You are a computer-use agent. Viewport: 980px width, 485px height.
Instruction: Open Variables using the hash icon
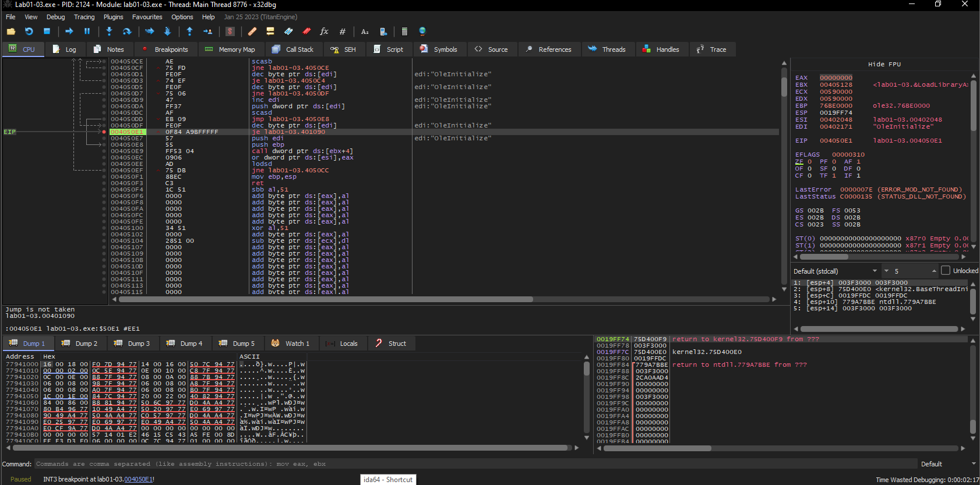pyautogui.click(x=343, y=31)
